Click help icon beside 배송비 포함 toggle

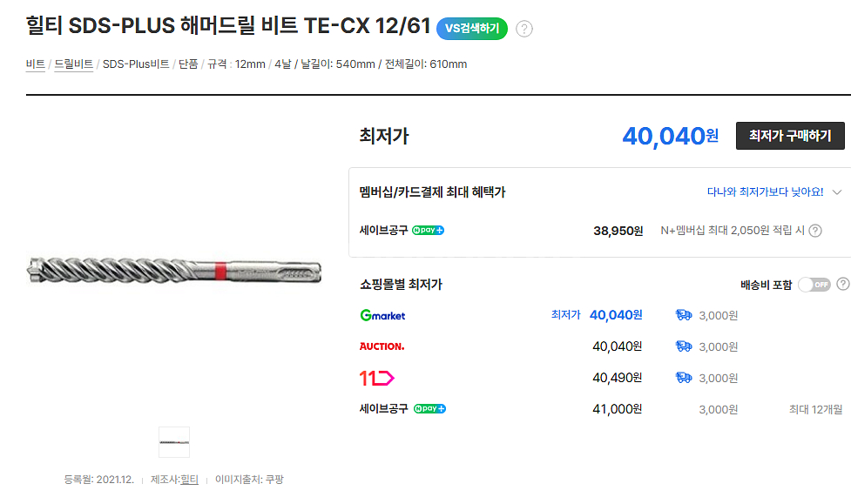842,285
